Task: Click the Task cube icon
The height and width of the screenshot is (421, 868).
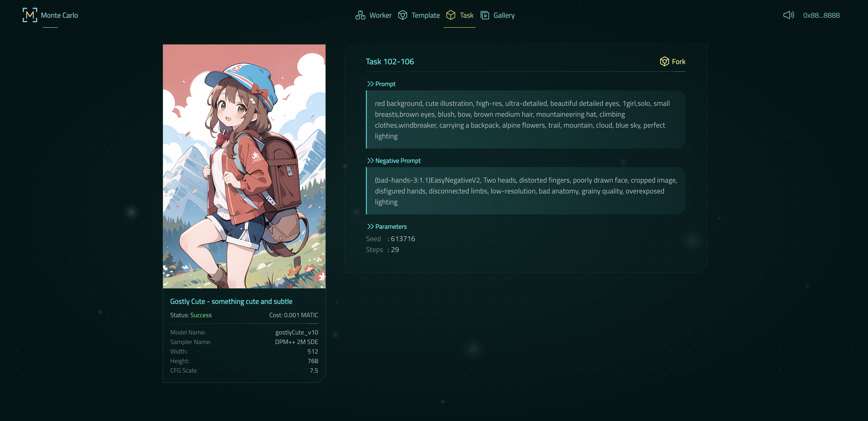Action: [x=451, y=15]
